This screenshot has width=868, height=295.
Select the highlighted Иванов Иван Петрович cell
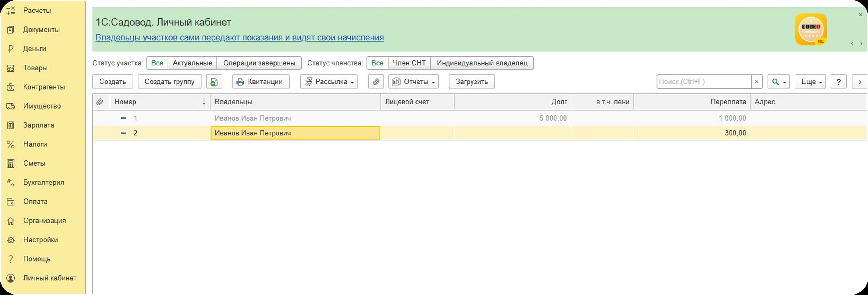coord(296,133)
